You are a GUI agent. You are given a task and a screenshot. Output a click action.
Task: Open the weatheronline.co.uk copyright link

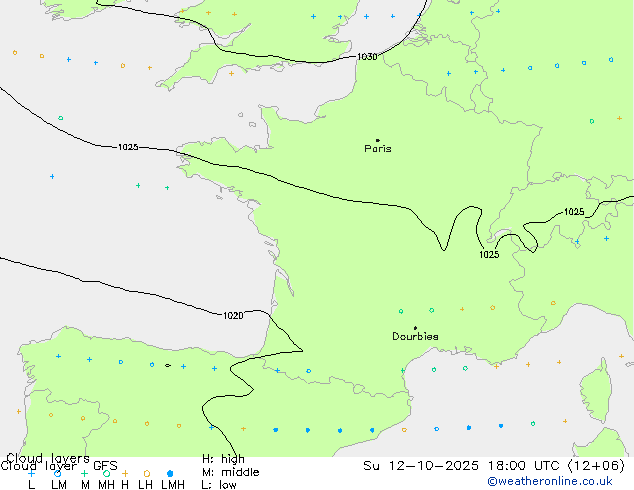[550, 481]
